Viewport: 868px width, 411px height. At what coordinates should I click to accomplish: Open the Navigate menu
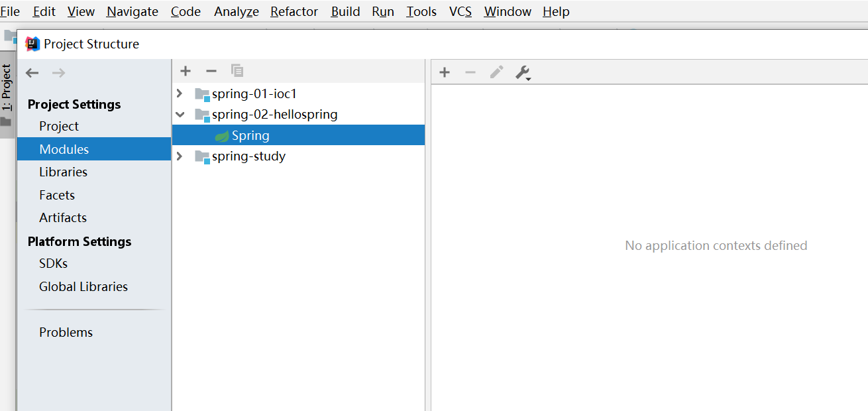[133, 11]
